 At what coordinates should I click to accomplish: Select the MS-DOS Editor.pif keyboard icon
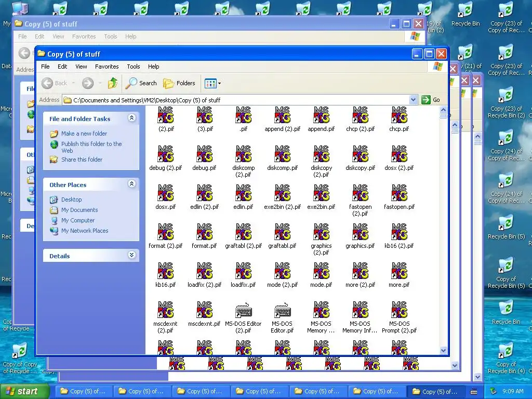[282, 310]
